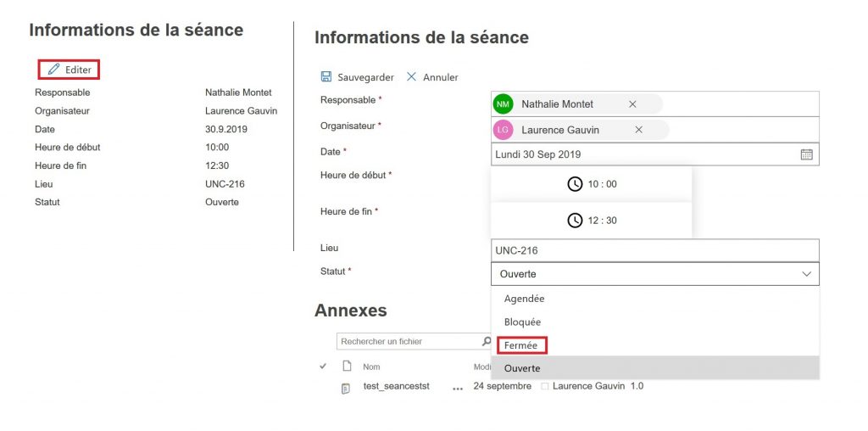Screen dimensions: 868x431
Task: Remove Laurence Gauvin from Organisateur
Action: [638, 130]
